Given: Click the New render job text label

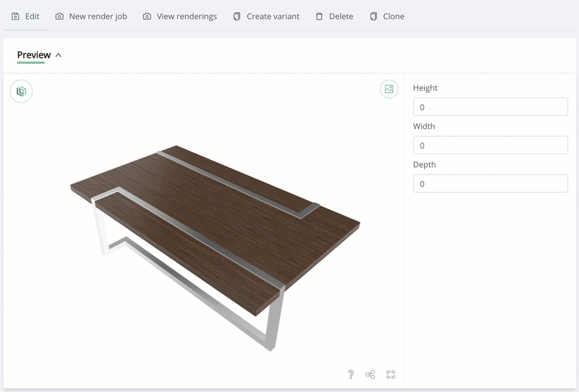Looking at the screenshot, I should (98, 17).
